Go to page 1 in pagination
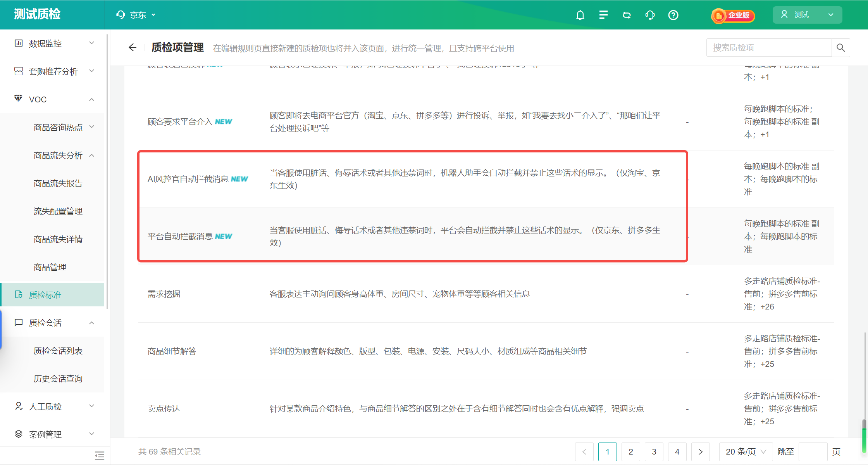Screen dimensions: 868x465 click(608, 452)
